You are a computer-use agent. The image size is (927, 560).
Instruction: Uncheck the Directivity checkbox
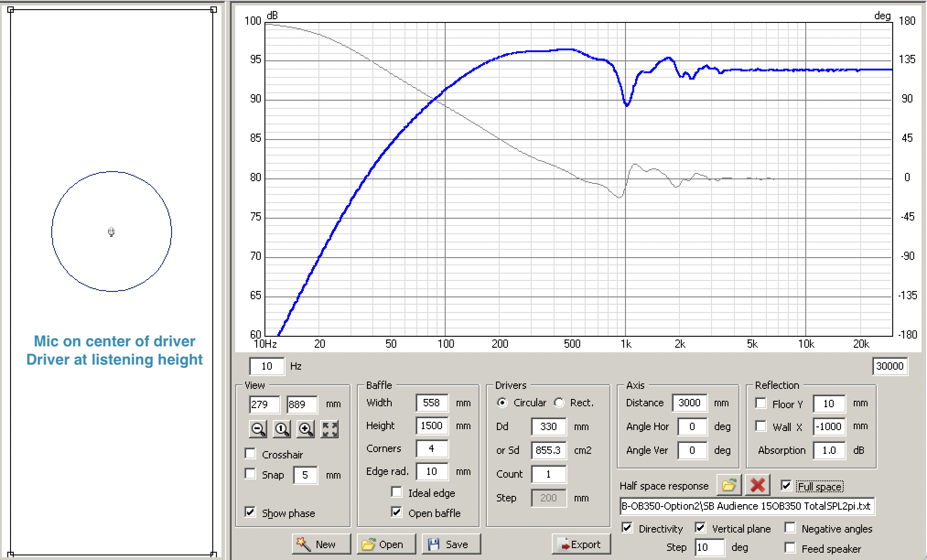(x=627, y=528)
